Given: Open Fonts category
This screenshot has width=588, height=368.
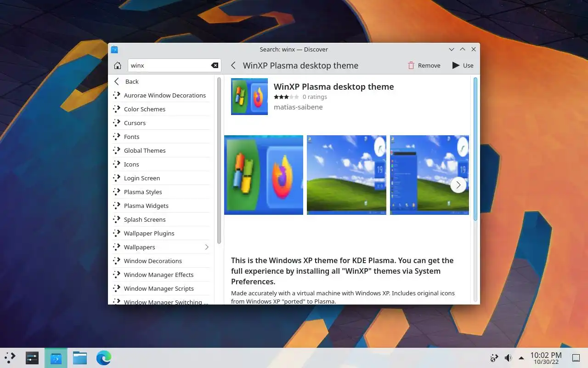Looking at the screenshot, I should [x=161, y=137].
